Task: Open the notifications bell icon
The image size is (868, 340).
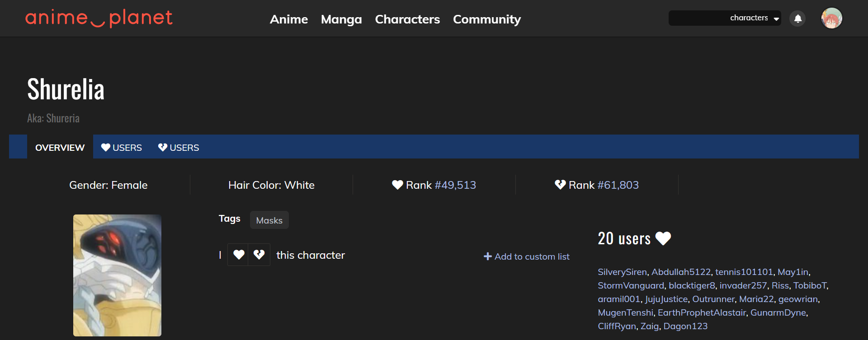Action: (x=797, y=19)
